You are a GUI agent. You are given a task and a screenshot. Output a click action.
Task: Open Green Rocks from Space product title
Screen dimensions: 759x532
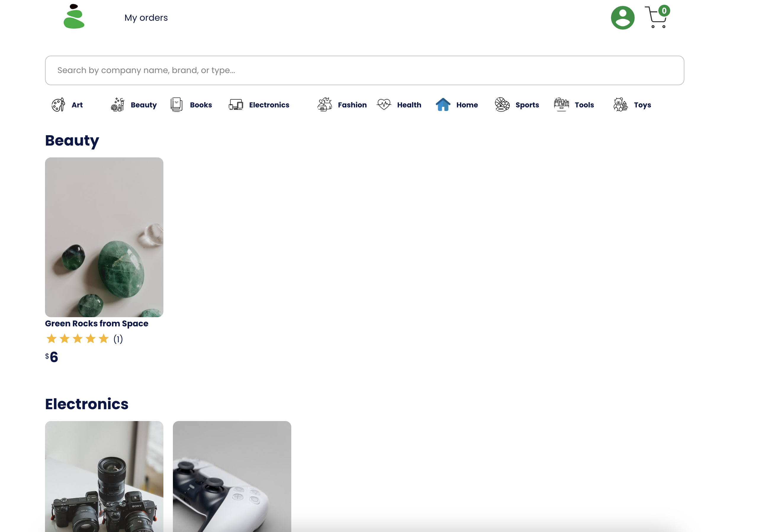[97, 323]
